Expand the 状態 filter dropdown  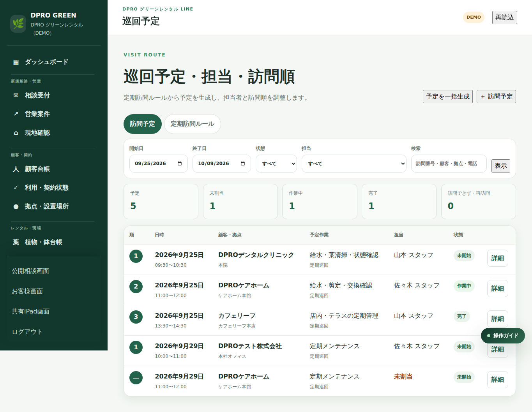tap(276, 164)
